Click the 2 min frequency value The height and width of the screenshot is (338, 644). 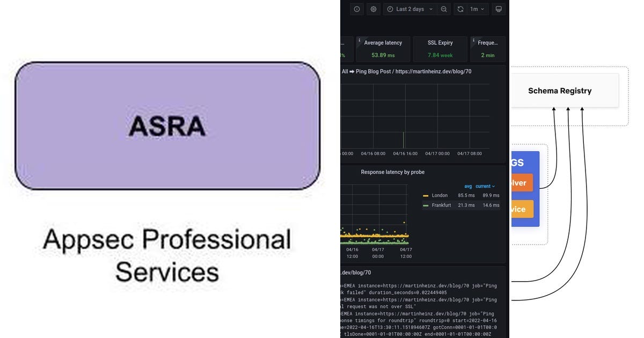click(488, 55)
